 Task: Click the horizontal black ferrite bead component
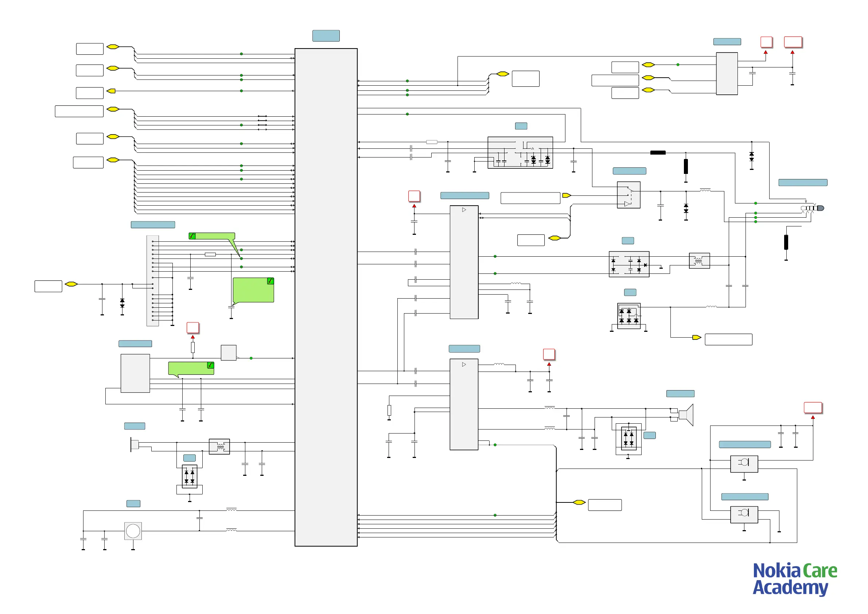(658, 153)
